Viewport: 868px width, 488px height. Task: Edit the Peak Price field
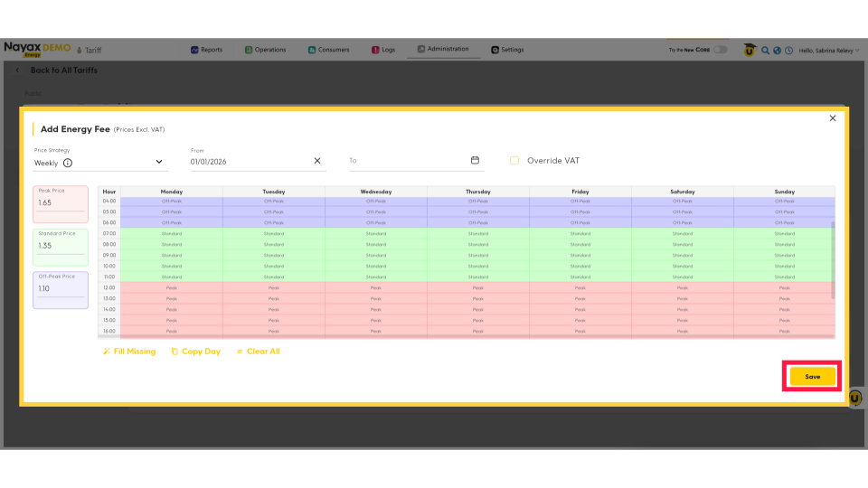60,204
